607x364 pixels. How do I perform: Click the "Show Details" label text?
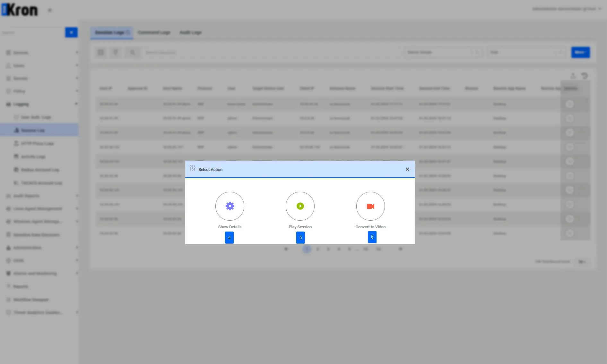pyautogui.click(x=230, y=227)
